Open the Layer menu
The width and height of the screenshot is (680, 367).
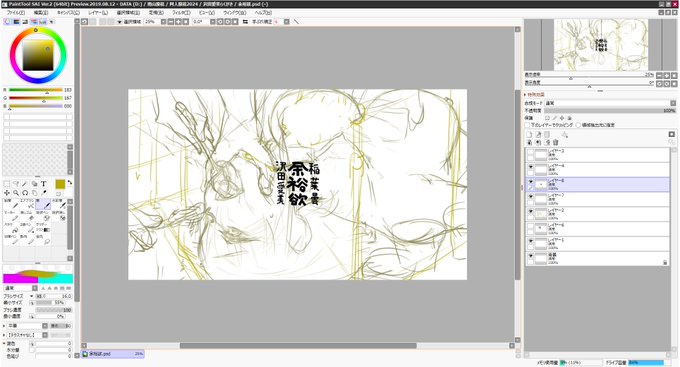click(x=98, y=13)
